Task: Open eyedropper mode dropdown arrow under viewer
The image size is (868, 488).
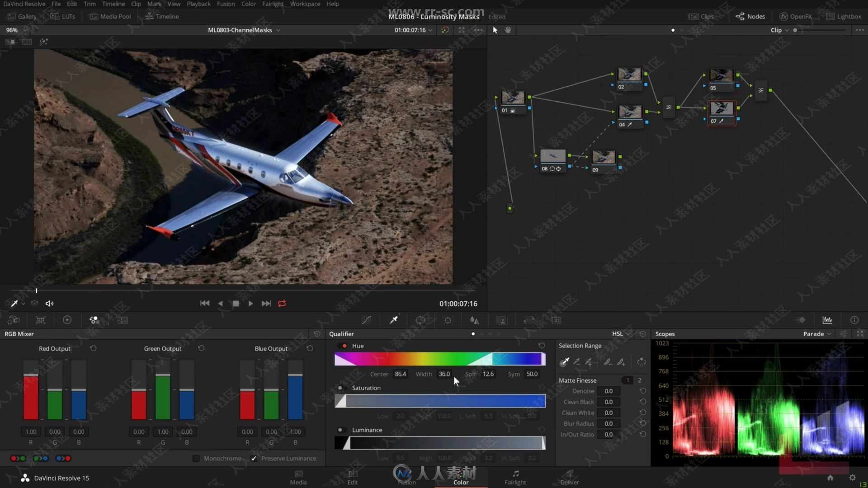Action: pos(23,304)
